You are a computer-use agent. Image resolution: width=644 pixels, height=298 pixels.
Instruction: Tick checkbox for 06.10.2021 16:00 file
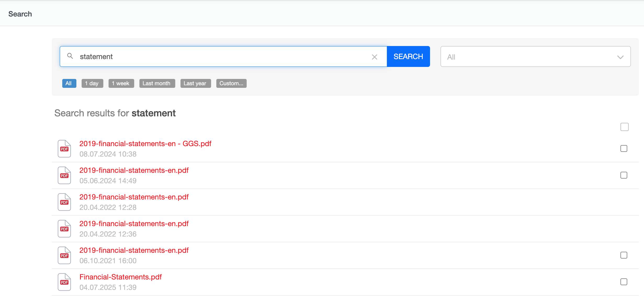[624, 255]
